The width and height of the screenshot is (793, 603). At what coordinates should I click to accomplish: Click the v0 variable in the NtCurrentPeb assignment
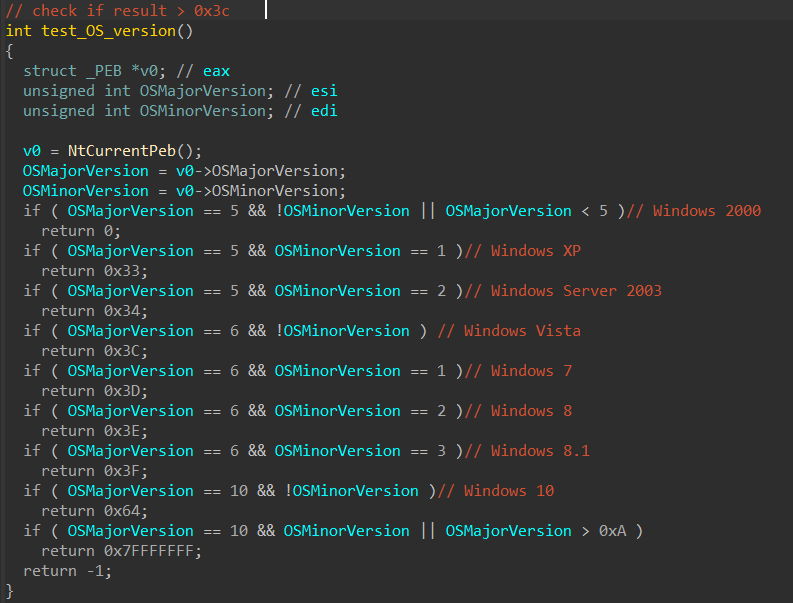(32, 151)
